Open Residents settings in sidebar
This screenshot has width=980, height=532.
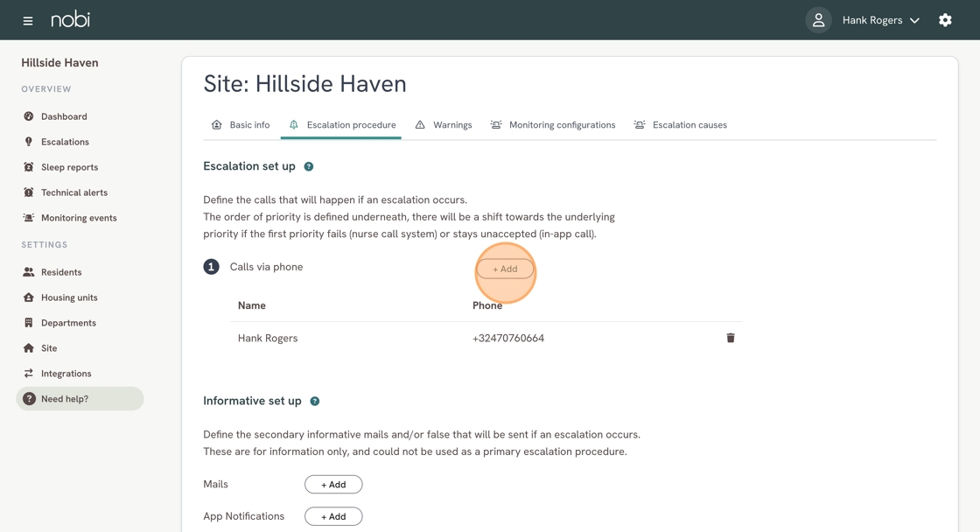[x=60, y=272]
